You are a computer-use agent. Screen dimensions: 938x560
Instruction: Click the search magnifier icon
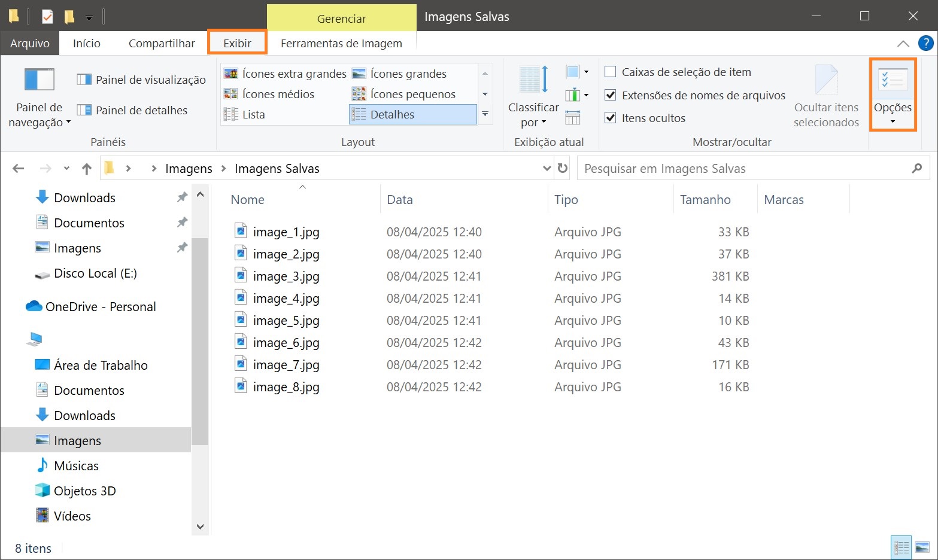tap(916, 169)
